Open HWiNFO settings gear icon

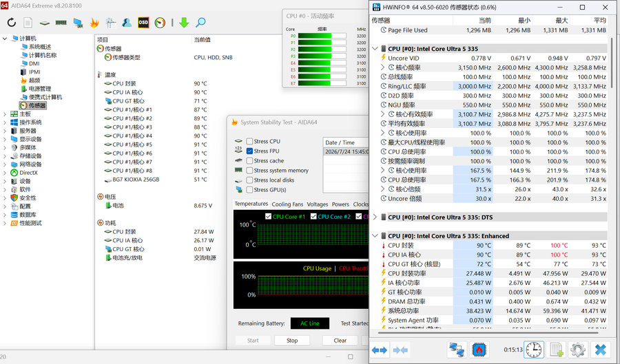tap(578, 350)
